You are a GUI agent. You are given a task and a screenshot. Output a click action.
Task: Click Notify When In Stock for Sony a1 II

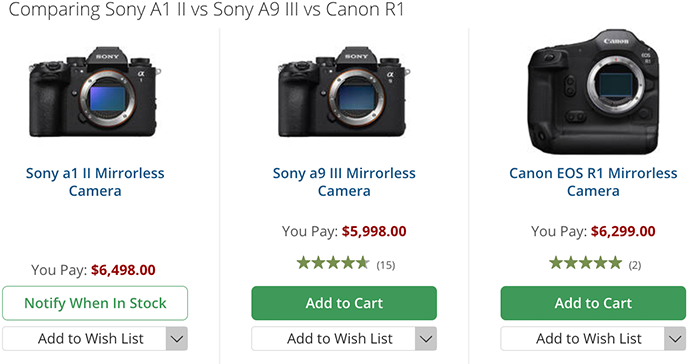pyautogui.click(x=95, y=303)
